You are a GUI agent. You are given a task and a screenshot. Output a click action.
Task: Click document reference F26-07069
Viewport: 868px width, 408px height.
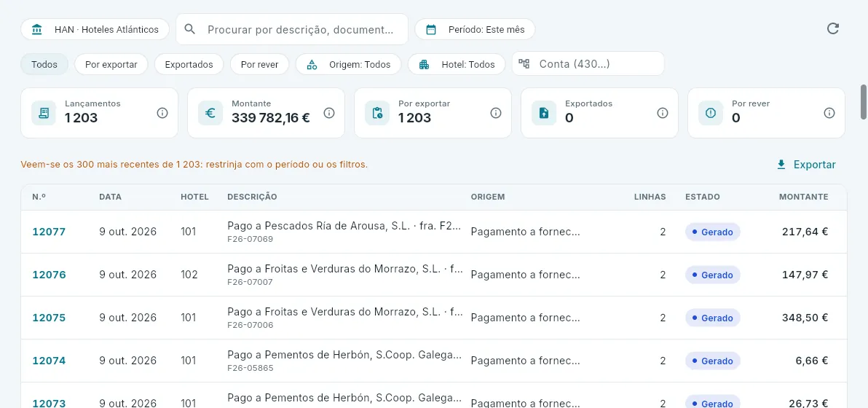click(250, 239)
